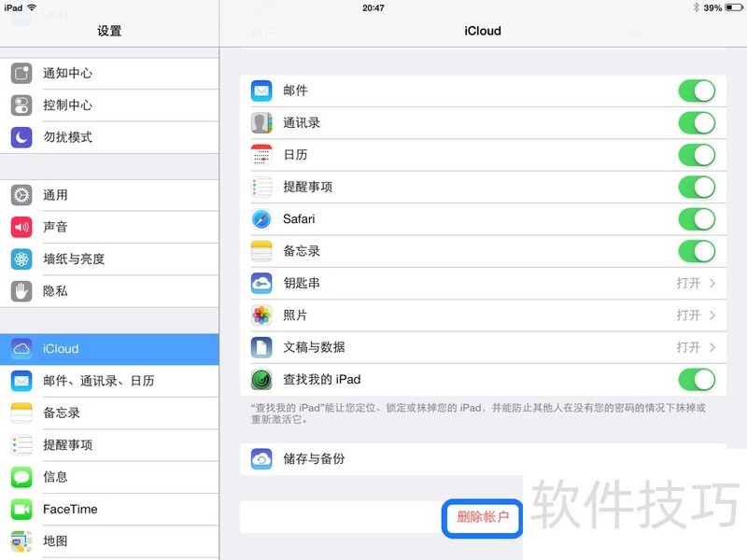Open 文稿与数据 options via chevron
Screen dimensions: 747x560
click(715, 347)
